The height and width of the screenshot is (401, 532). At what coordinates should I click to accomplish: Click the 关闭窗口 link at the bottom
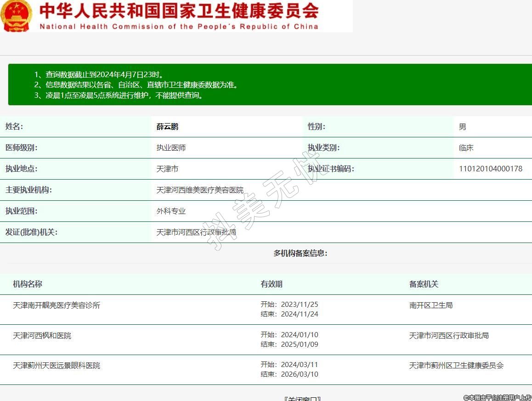(302, 398)
